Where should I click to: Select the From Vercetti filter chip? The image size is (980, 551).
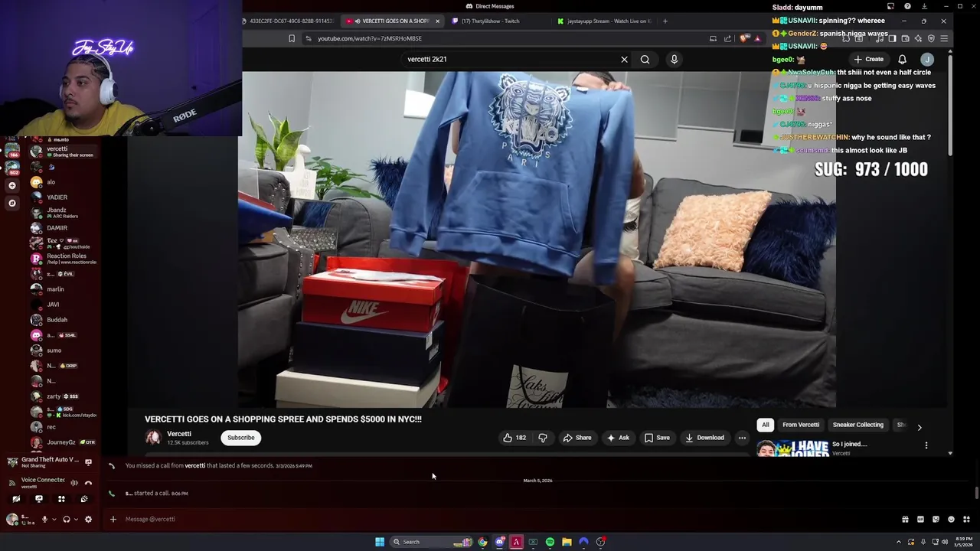coord(801,425)
